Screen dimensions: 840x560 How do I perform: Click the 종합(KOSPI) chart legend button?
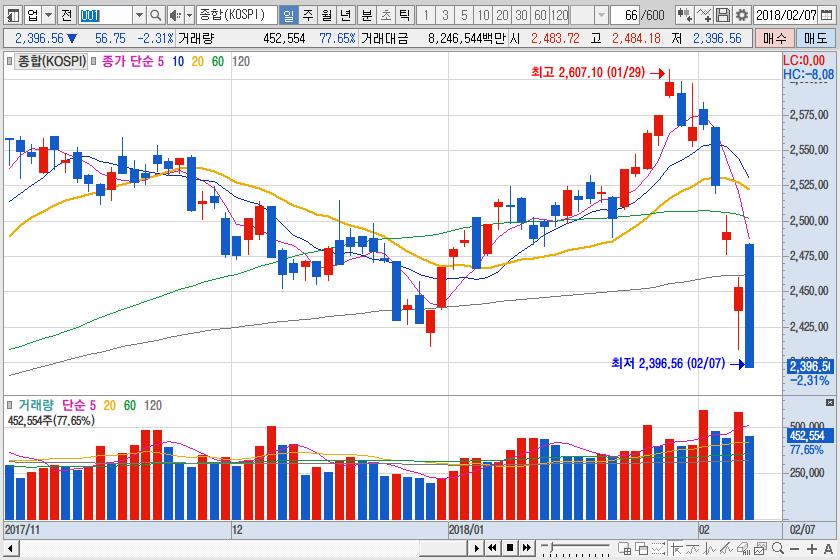51,61
